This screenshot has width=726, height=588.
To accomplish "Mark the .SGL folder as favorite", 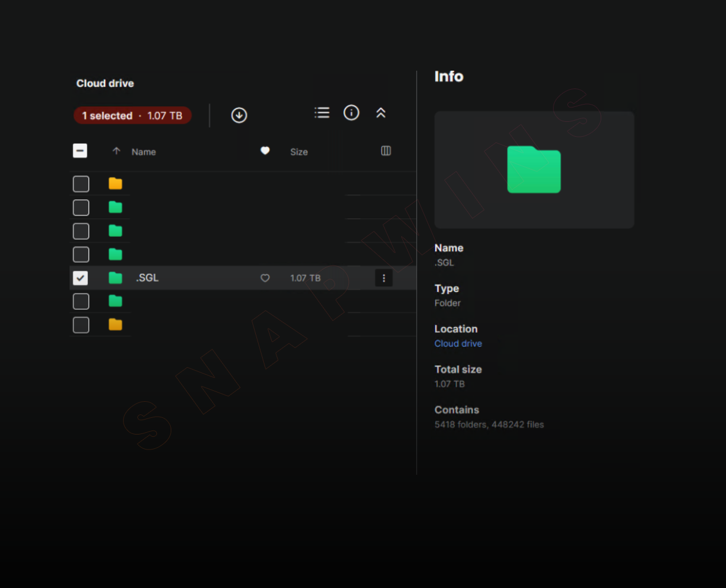I will (265, 278).
